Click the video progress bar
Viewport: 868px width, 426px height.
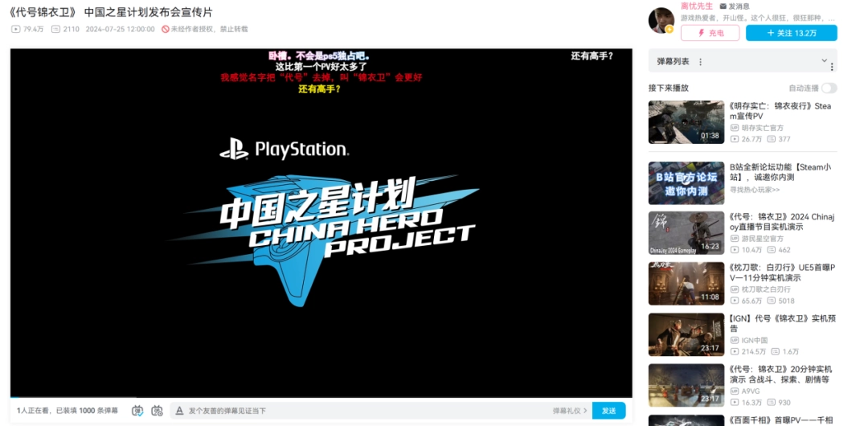coord(321,398)
